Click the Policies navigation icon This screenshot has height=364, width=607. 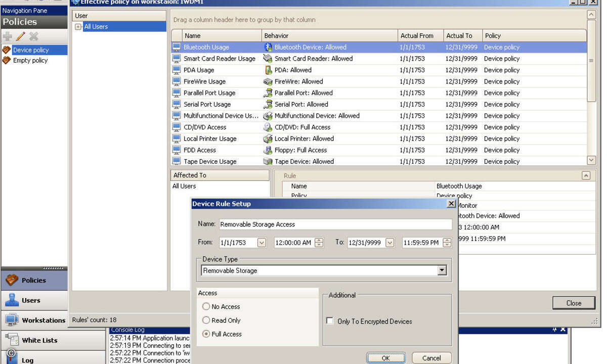pos(12,280)
